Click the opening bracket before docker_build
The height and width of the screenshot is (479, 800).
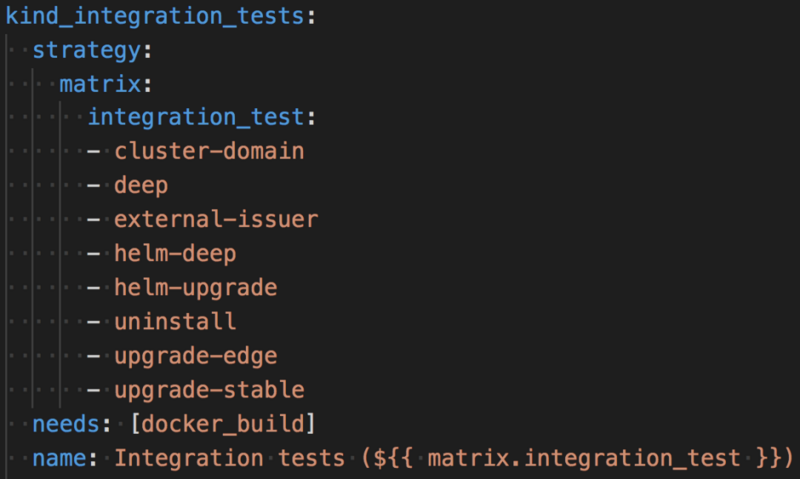tap(135, 424)
